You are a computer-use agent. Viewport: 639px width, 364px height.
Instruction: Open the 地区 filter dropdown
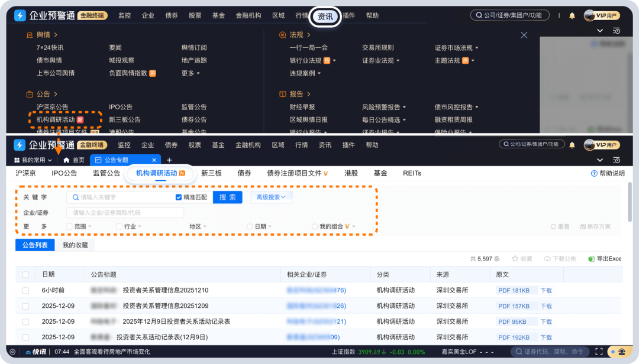click(x=198, y=226)
